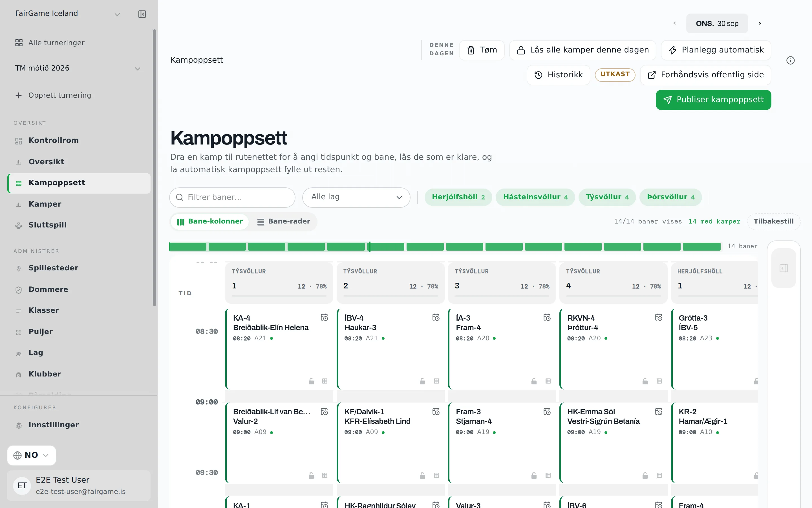Collapse the sidebar with the panel icon
812x508 pixels.
[142, 14]
